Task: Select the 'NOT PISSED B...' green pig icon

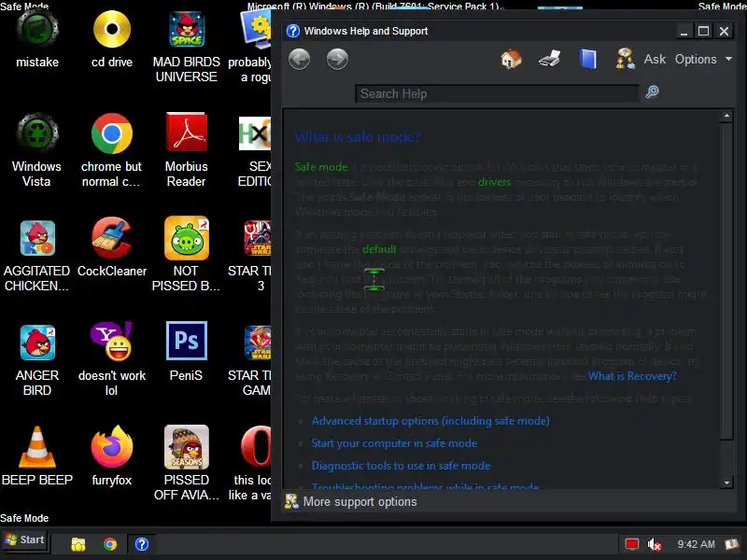Action: 186,238
